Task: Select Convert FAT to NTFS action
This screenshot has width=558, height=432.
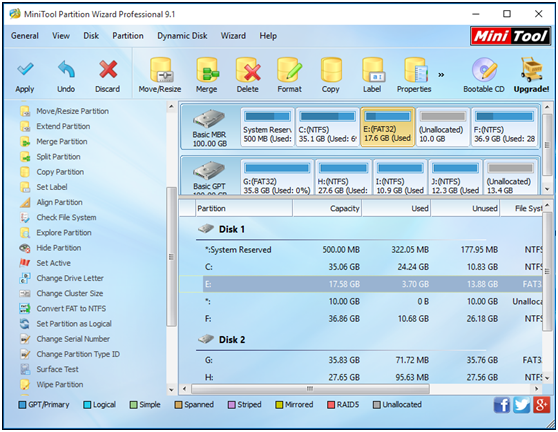Action: click(x=63, y=309)
